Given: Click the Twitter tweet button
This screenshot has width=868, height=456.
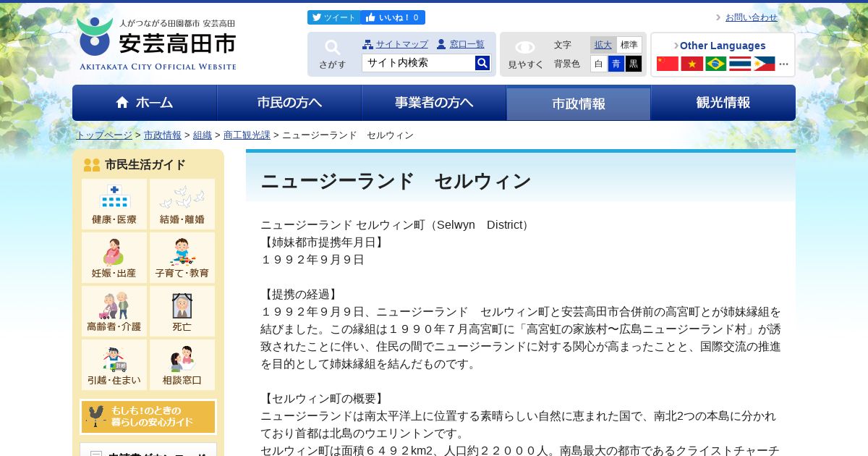Looking at the screenshot, I should [333, 17].
